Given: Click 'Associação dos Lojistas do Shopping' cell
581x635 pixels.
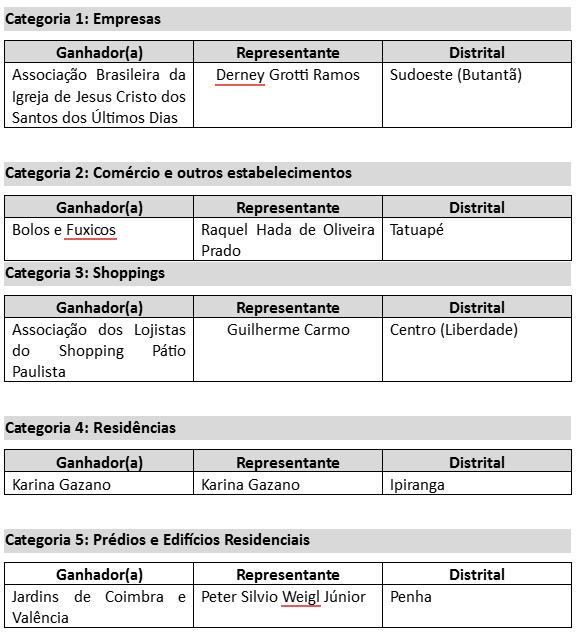Looking at the screenshot, I should coord(99,349).
